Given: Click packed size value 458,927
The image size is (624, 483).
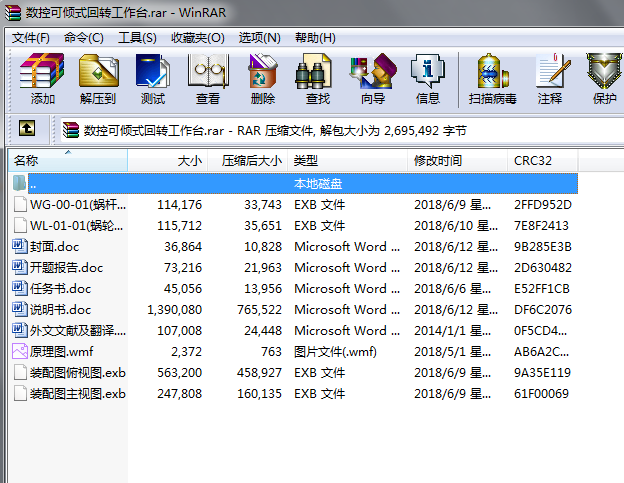Looking at the screenshot, I should pos(259,373).
